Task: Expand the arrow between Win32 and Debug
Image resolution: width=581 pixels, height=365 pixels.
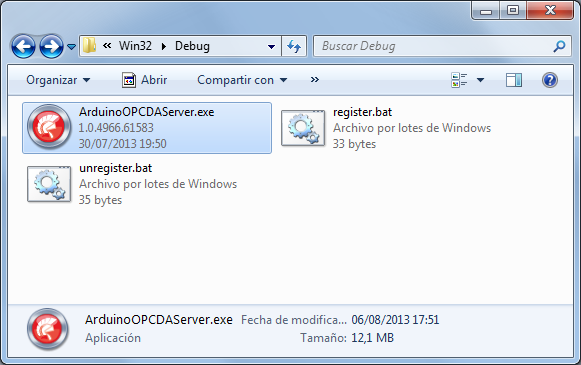Action: point(163,46)
